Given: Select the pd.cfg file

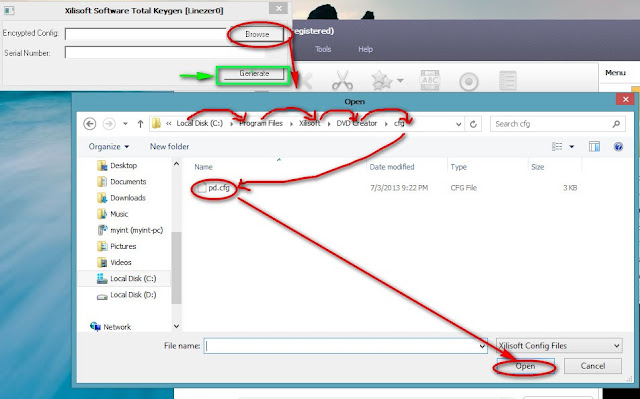Looking at the screenshot, I should 214,188.
